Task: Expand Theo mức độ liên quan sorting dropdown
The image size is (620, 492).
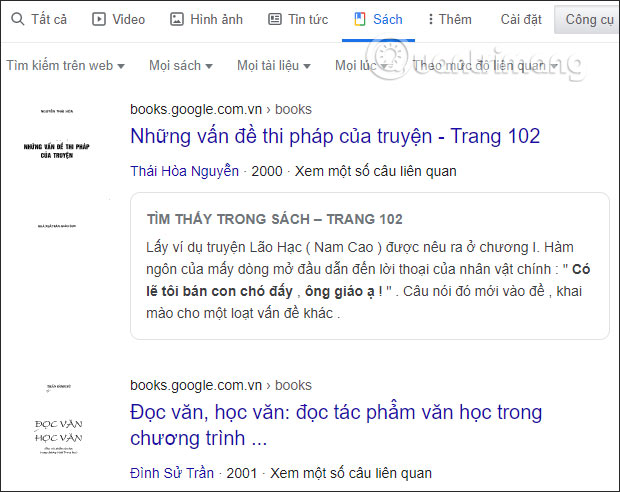Action: [x=485, y=65]
